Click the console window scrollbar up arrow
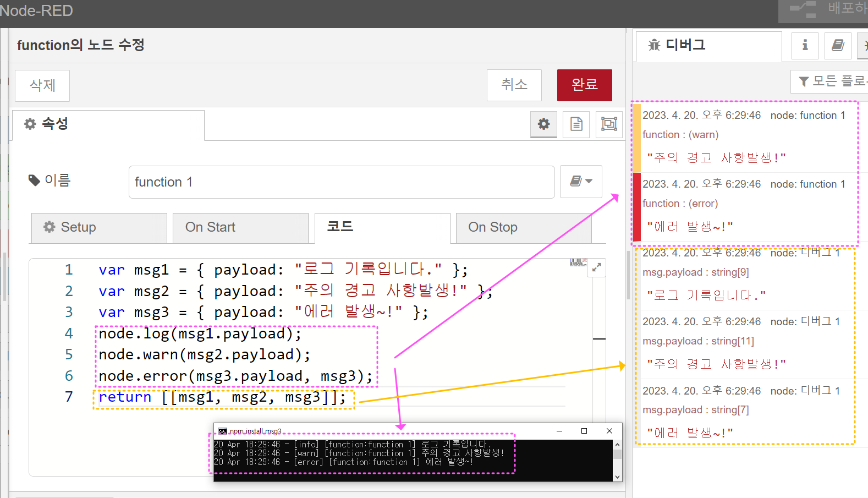Viewport: 868px width, 498px height. point(617,444)
